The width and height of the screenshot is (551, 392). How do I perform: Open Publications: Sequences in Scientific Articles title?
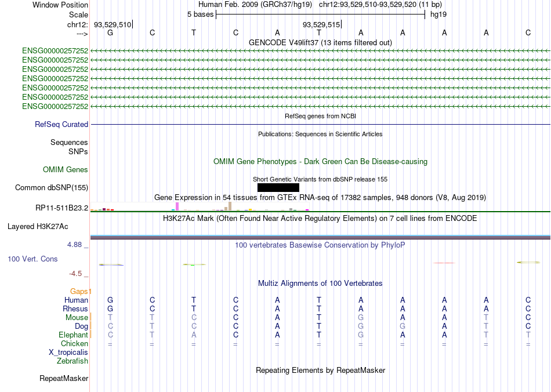point(320,134)
